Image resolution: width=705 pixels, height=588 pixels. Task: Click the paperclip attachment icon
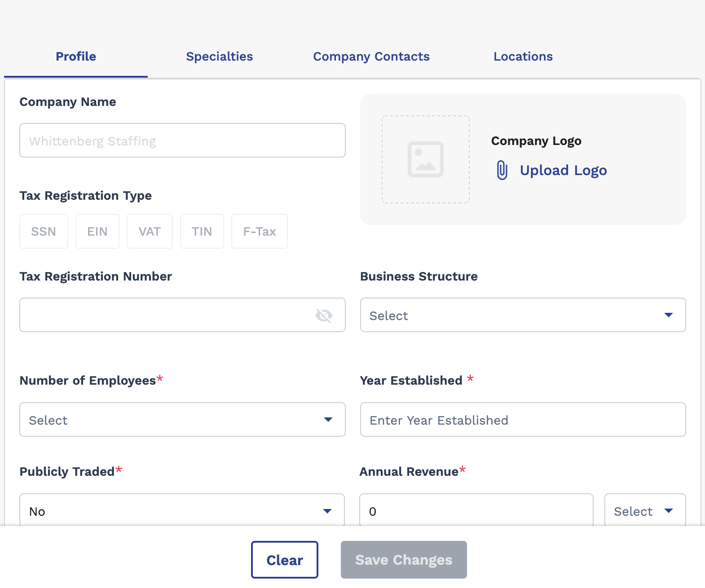coord(502,171)
